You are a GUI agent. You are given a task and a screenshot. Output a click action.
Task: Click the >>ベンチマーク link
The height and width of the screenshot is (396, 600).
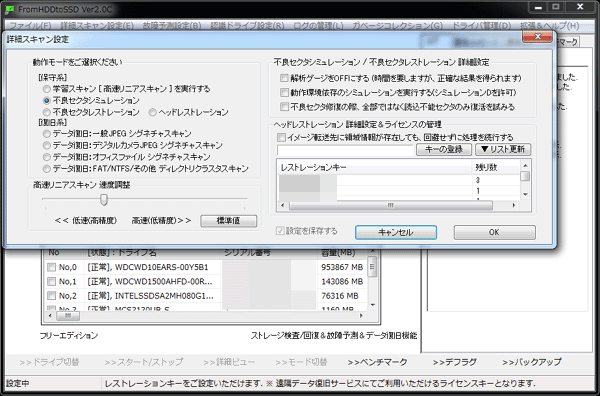[377, 362]
